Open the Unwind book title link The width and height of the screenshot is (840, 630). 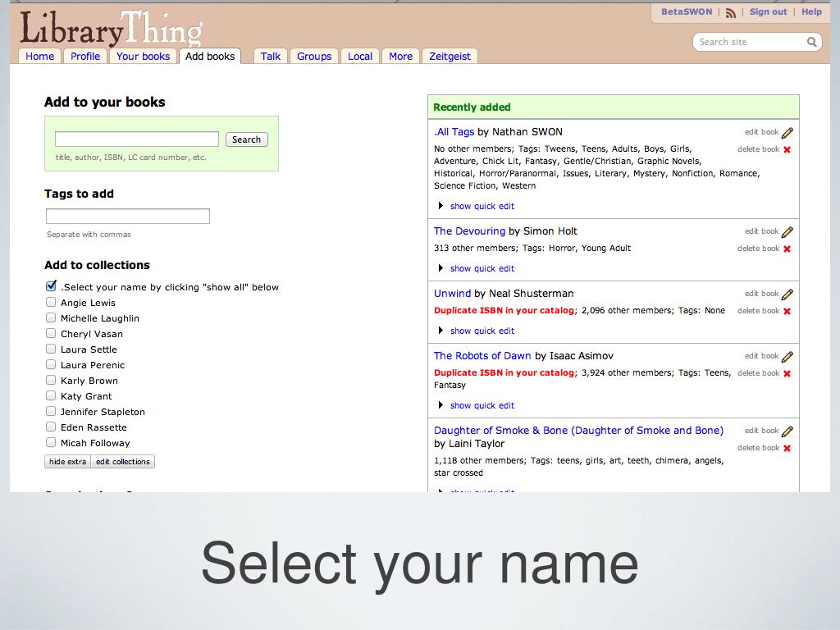(x=452, y=293)
